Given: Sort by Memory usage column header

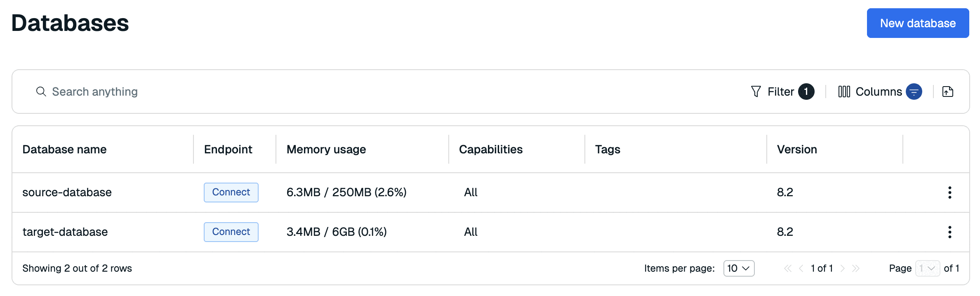Looking at the screenshot, I should (x=326, y=149).
